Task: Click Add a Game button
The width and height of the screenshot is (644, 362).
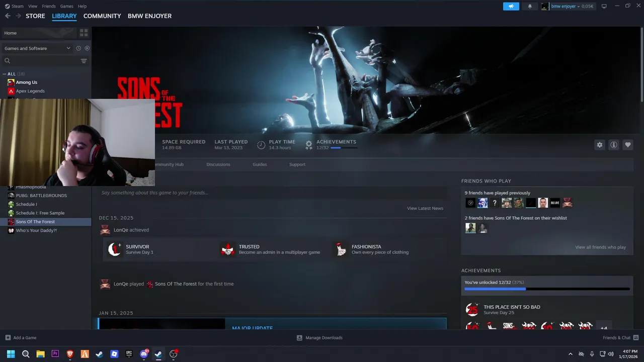Action: pyautogui.click(x=21, y=338)
